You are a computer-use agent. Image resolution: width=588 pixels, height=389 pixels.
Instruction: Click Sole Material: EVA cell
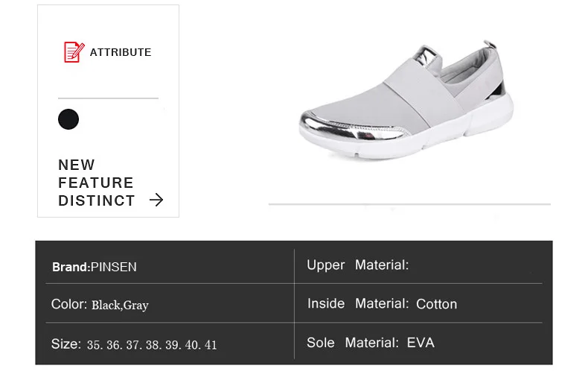370,343
